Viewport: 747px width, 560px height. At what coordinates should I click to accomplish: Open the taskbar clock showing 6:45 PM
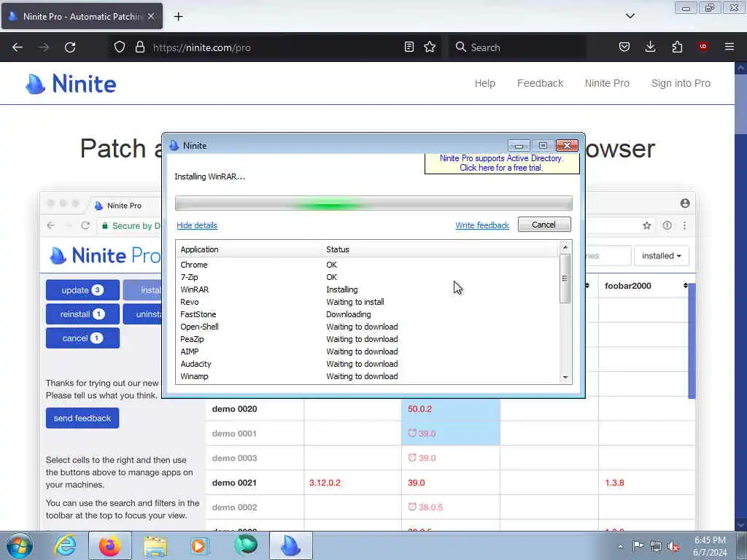point(710,546)
